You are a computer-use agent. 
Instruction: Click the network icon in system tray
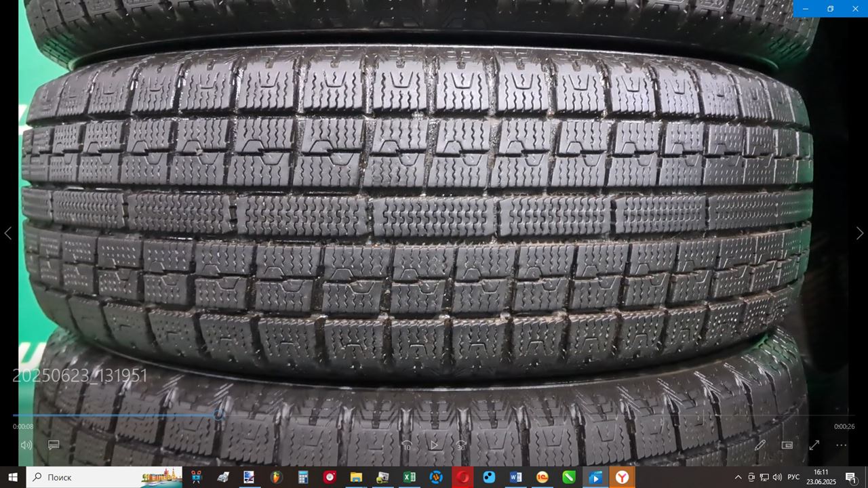click(764, 477)
